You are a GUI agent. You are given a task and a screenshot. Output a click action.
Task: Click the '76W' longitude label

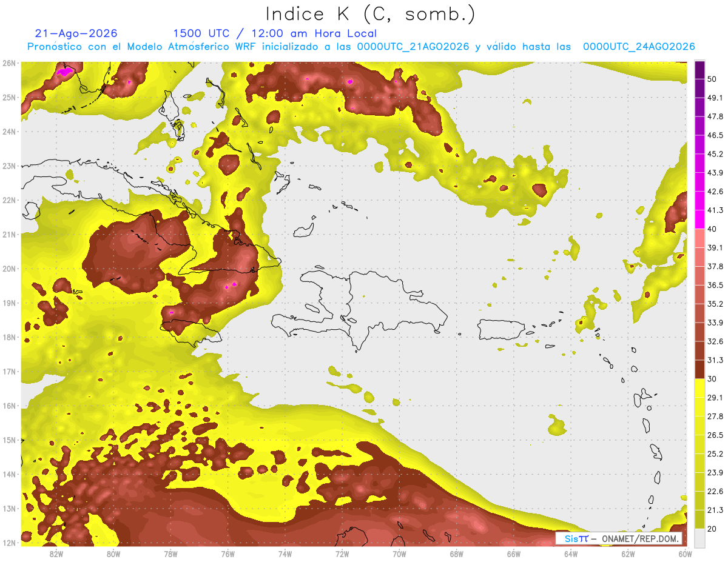click(x=227, y=554)
